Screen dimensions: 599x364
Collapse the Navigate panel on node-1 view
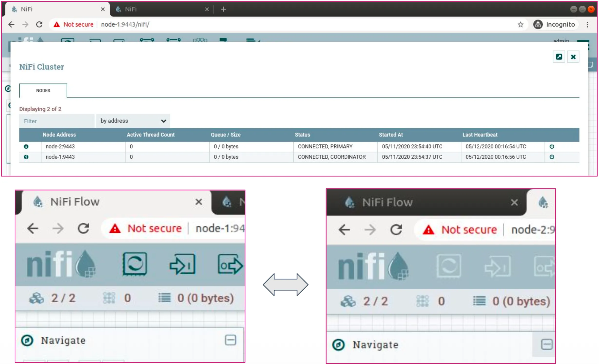tap(231, 340)
